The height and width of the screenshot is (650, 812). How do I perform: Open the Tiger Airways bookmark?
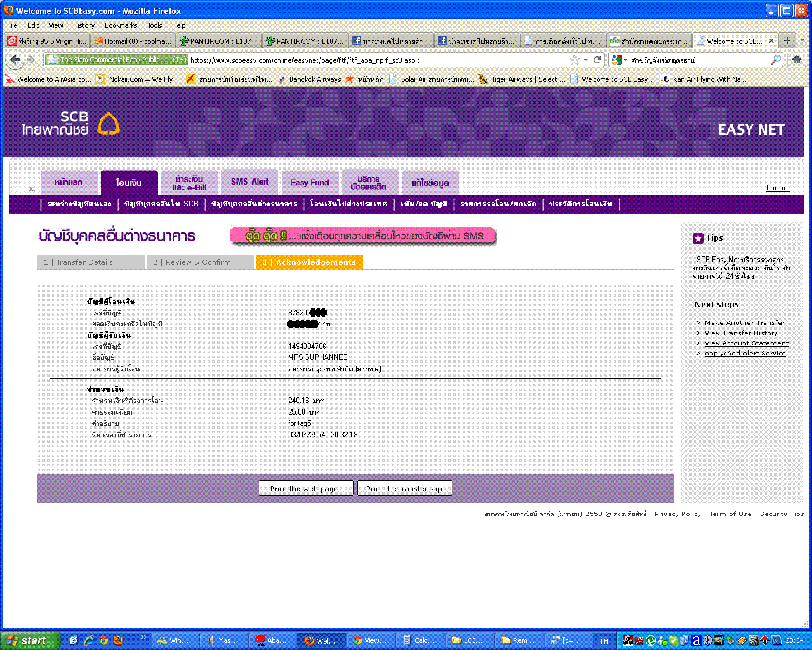click(x=521, y=79)
